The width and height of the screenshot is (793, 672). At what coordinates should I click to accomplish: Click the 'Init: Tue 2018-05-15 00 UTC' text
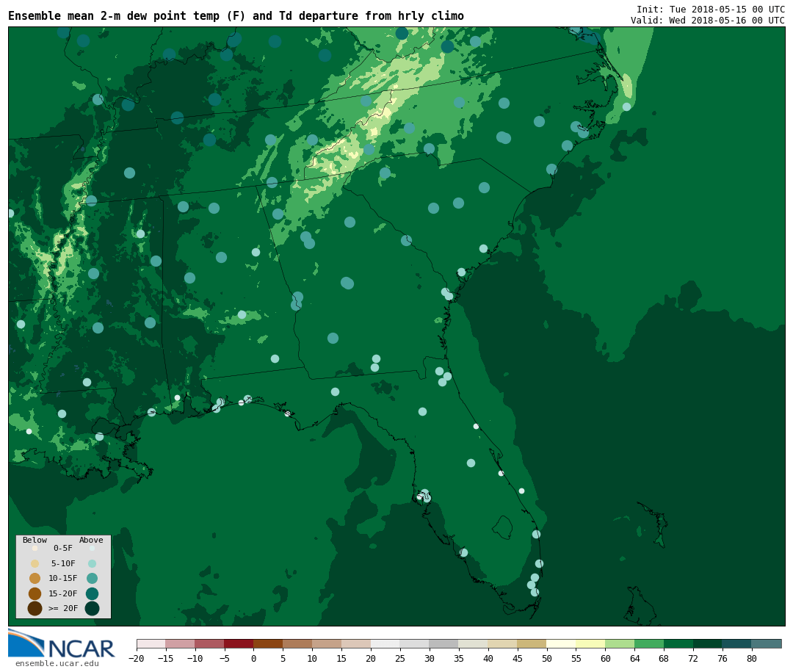coord(711,10)
